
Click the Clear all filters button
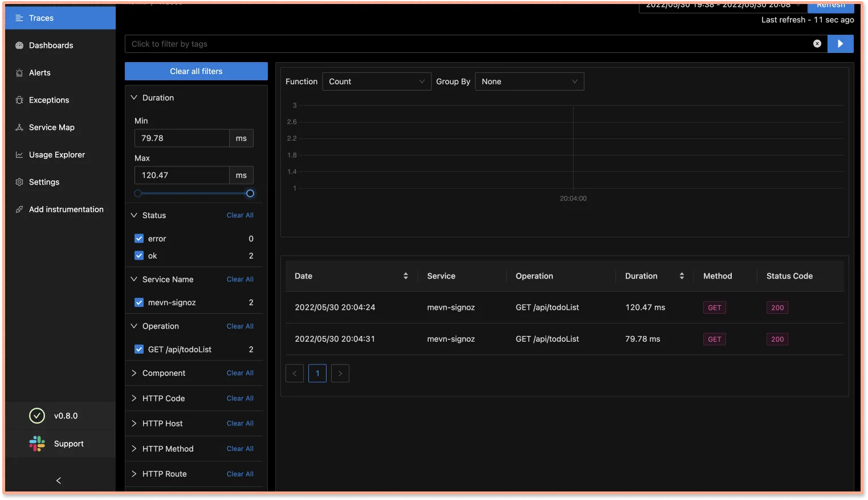196,71
